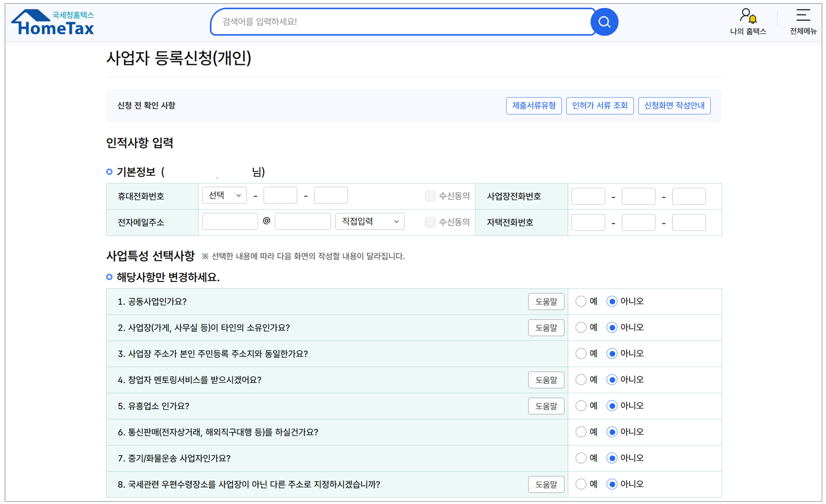Open 인허가 서류 조회
The height and width of the screenshot is (504, 826).
click(x=600, y=105)
